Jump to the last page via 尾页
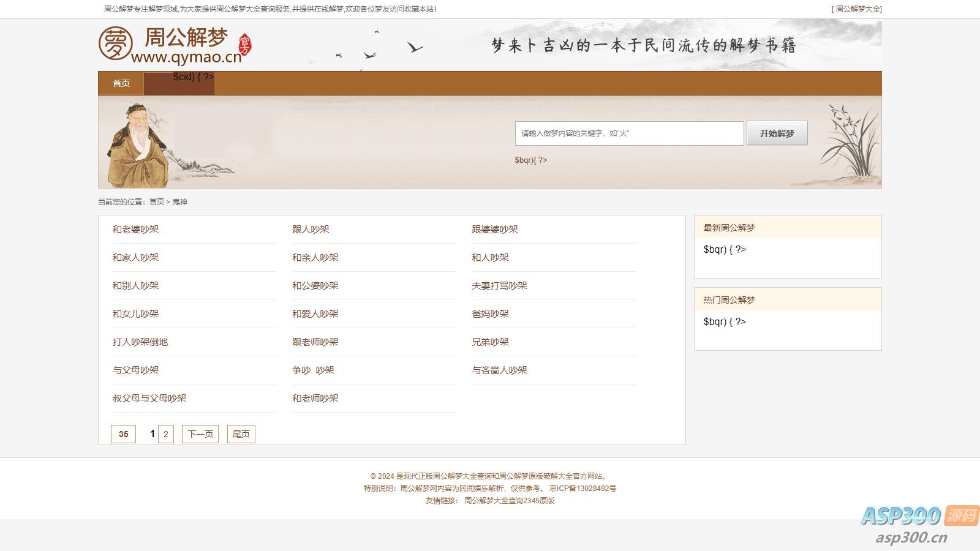Viewport: 980px width, 551px height. [x=241, y=433]
